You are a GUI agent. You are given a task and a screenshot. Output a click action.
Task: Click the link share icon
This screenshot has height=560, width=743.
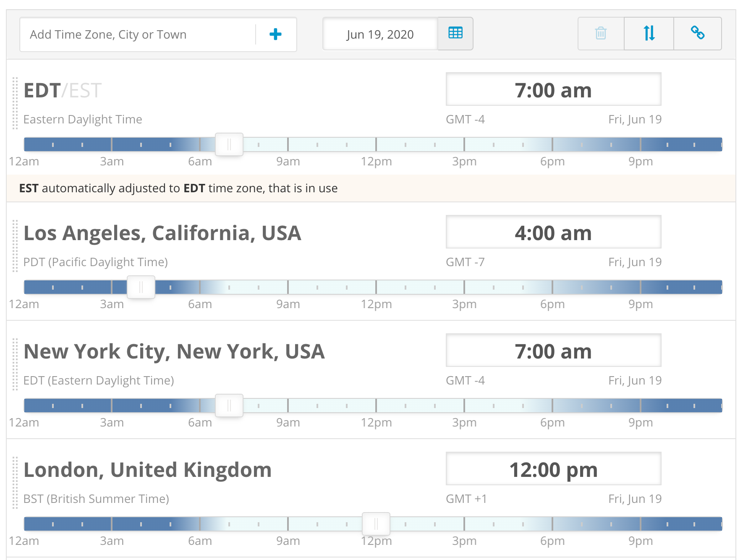click(698, 34)
